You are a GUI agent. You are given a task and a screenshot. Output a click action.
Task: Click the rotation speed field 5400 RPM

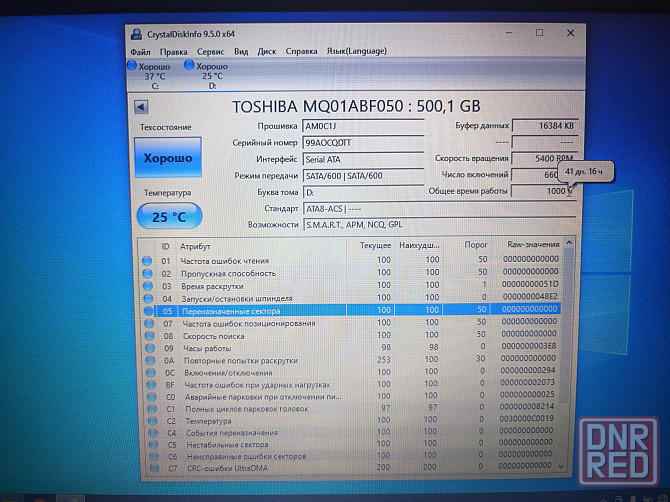[545, 158]
